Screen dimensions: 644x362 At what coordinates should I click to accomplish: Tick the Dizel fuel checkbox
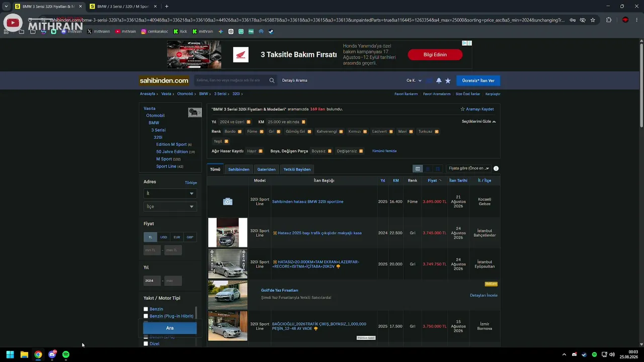[x=146, y=344]
